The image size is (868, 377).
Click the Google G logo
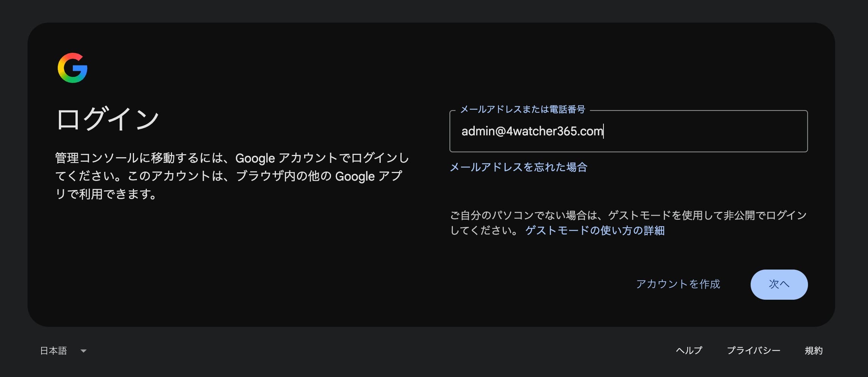point(72,68)
